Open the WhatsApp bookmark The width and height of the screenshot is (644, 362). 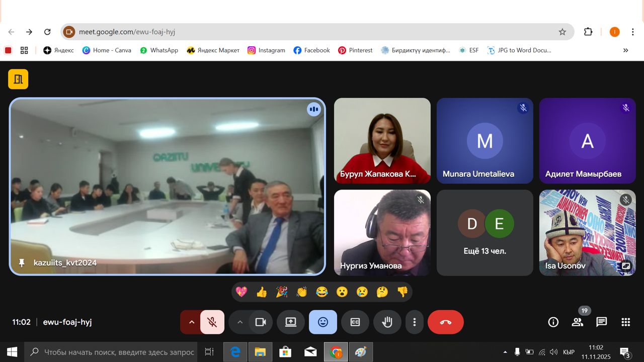(159, 50)
